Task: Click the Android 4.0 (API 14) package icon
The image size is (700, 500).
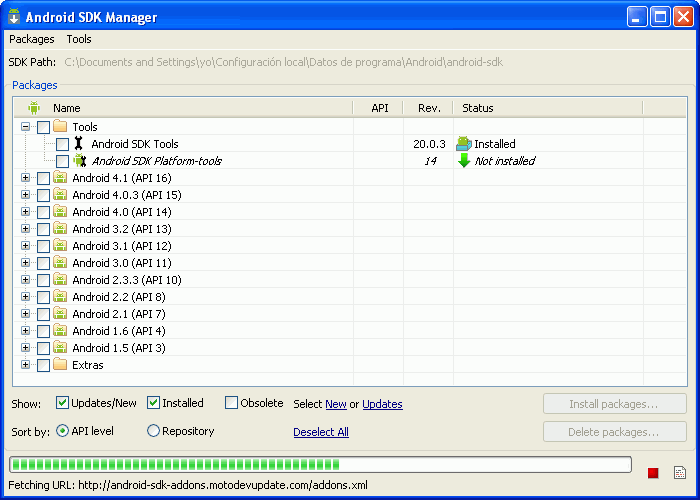Action: pos(60,211)
